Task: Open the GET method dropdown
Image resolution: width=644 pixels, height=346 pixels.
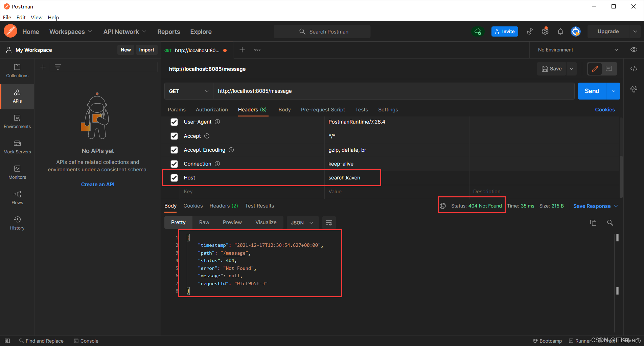Action: click(189, 91)
